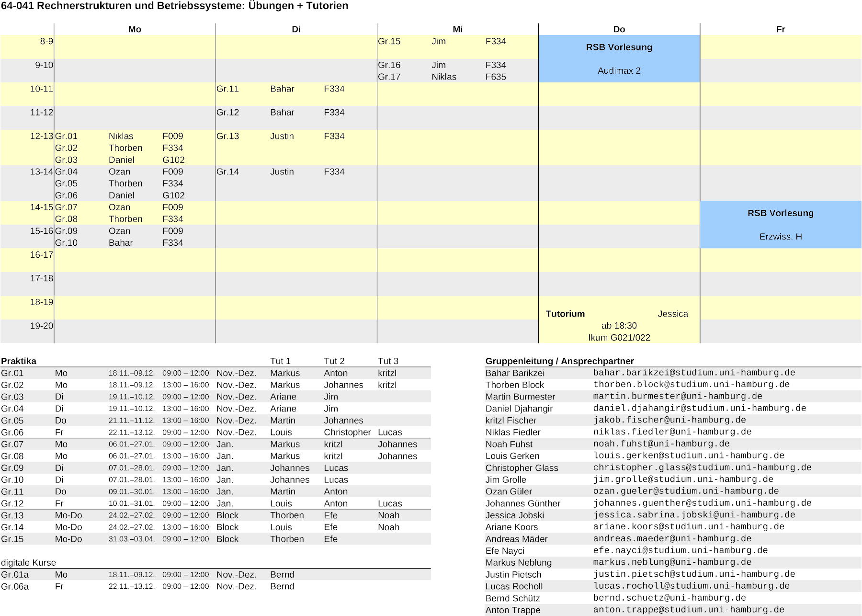Click 'Bernd' in the Gr.06a row

pyautogui.click(x=282, y=587)
